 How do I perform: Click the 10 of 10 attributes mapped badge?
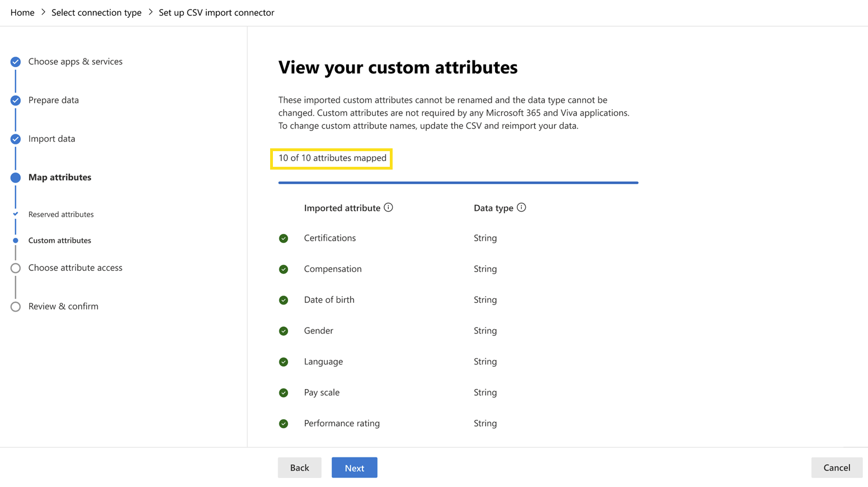click(331, 158)
